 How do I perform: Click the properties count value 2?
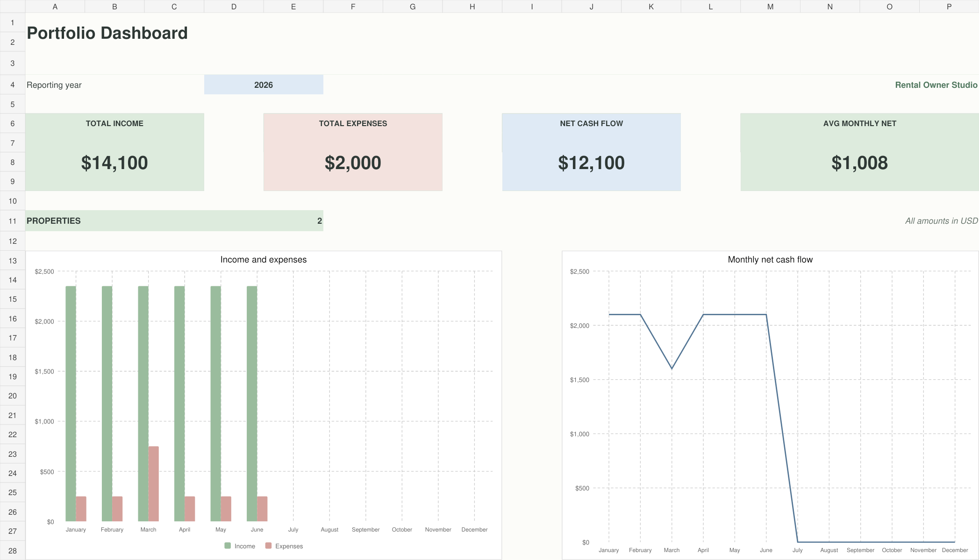(x=320, y=221)
